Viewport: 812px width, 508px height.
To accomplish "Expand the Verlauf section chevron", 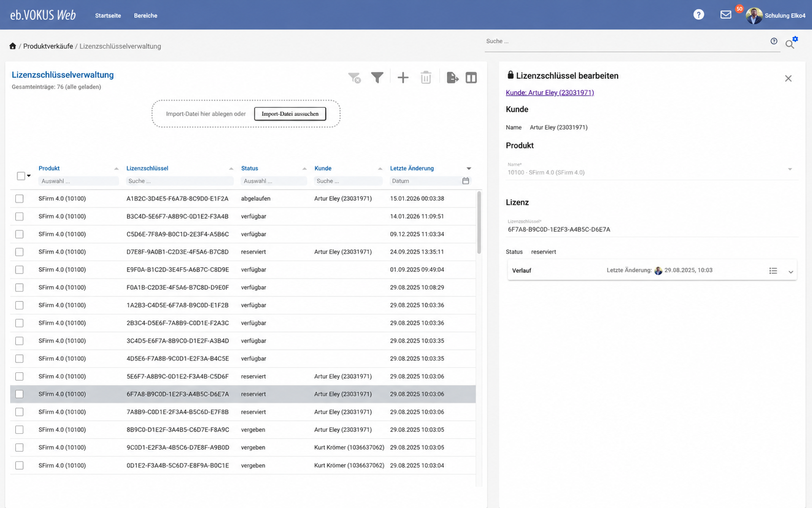I will click(x=790, y=272).
